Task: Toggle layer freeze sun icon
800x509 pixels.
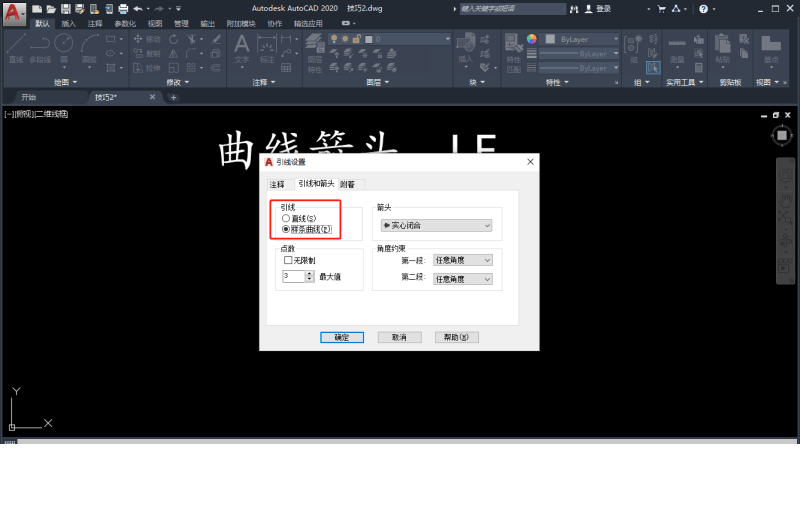Action: click(x=345, y=39)
